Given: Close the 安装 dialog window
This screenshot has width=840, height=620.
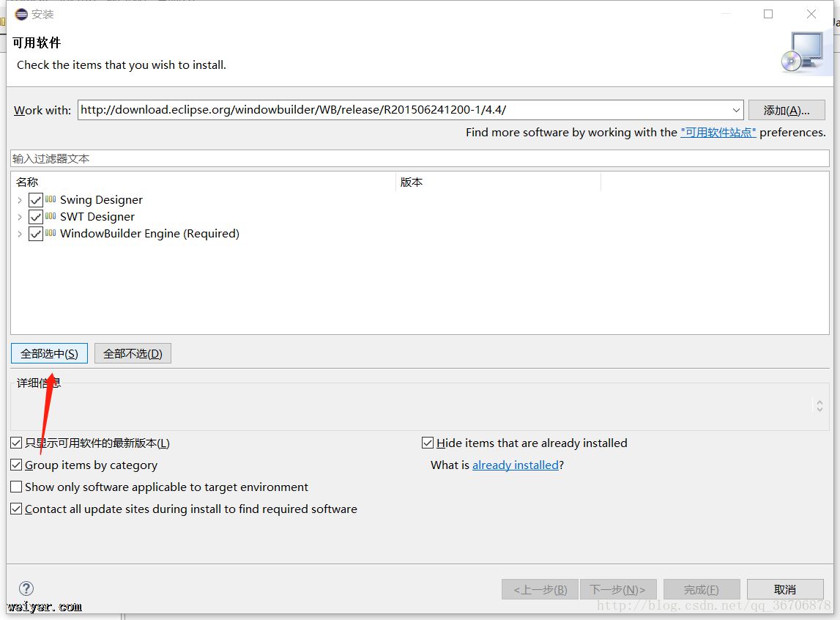Looking at the screenshot, I should point(811,14).
